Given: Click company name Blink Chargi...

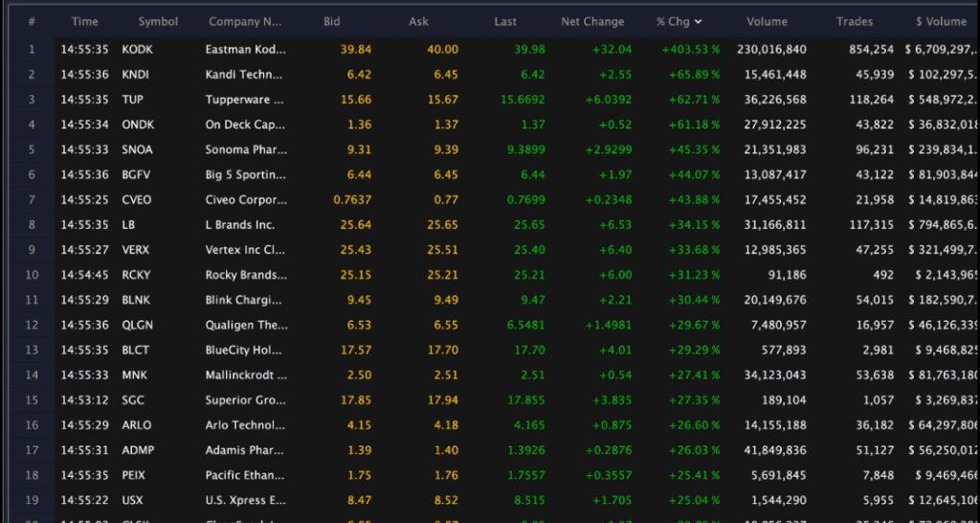Looking at the screenshot, I should coord(244,300).
